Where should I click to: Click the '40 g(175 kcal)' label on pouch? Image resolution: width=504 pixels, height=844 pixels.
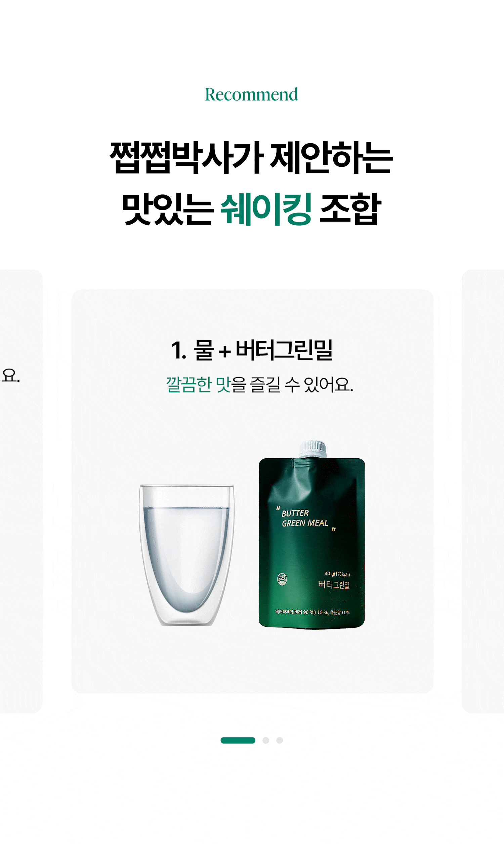(x=337, y=574)
